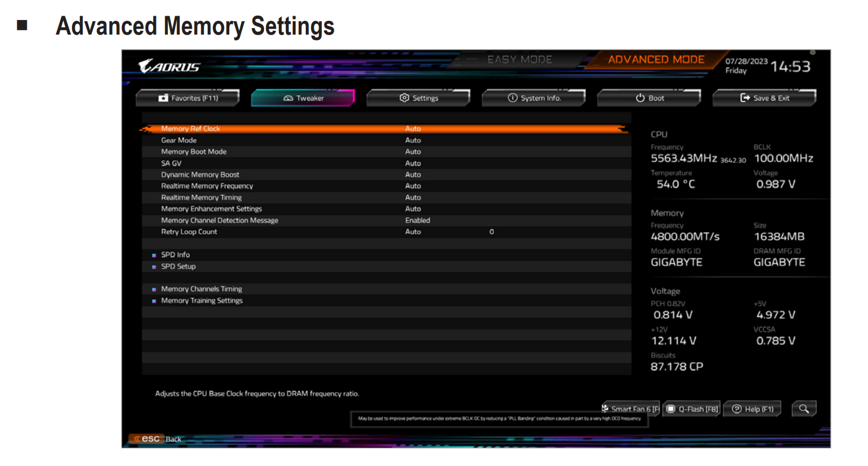Screen dimensions: 868x466
Task: Click the BCLK 100.00MHz value
Action: tap(784, 158)
